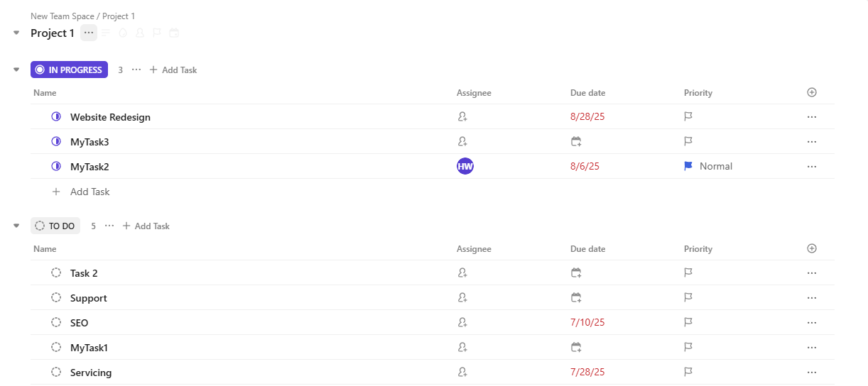Toggle status circle of Task 2
The image size is (868, 386).
tap(56, 273)
